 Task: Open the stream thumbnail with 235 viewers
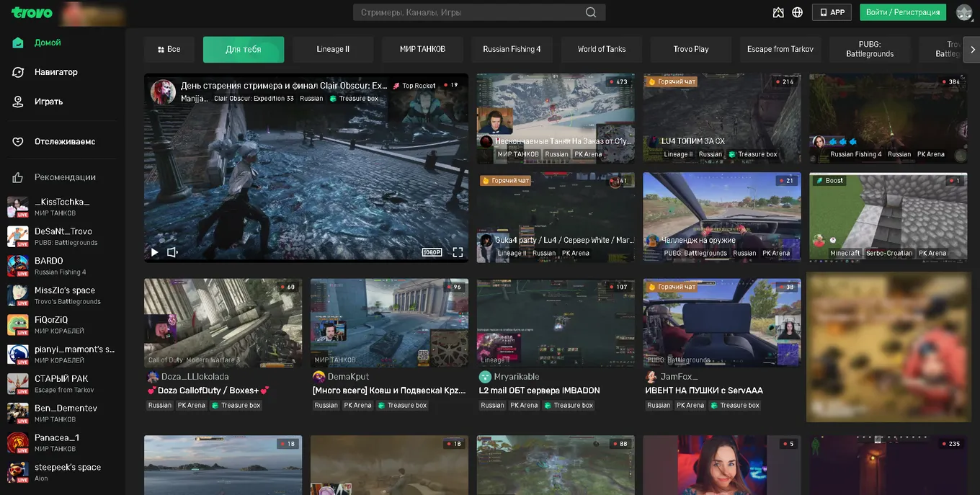(x=888, y=465)
